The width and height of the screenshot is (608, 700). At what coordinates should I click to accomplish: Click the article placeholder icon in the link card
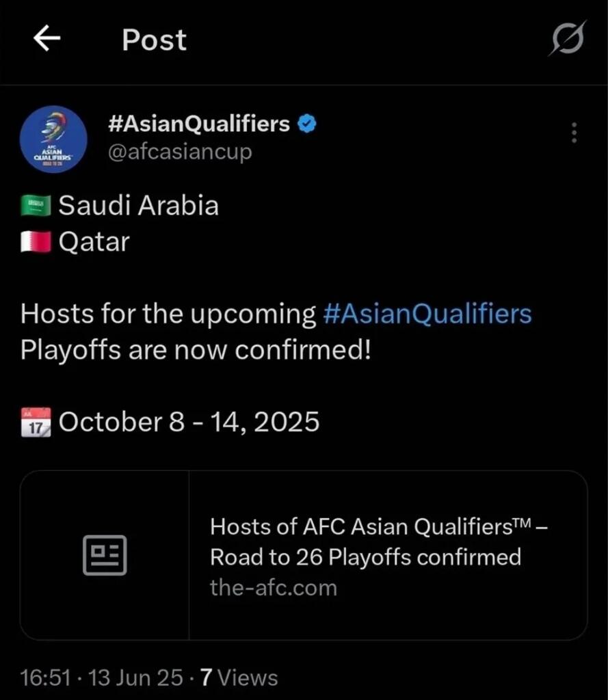105,555
